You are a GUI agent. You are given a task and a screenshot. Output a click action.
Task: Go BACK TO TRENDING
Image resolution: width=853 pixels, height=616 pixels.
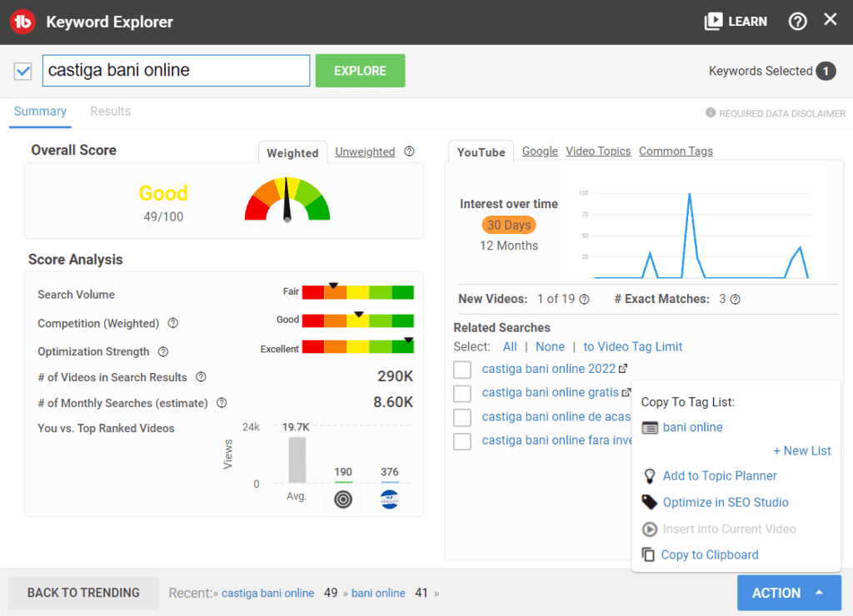click(x=83, y=593)
